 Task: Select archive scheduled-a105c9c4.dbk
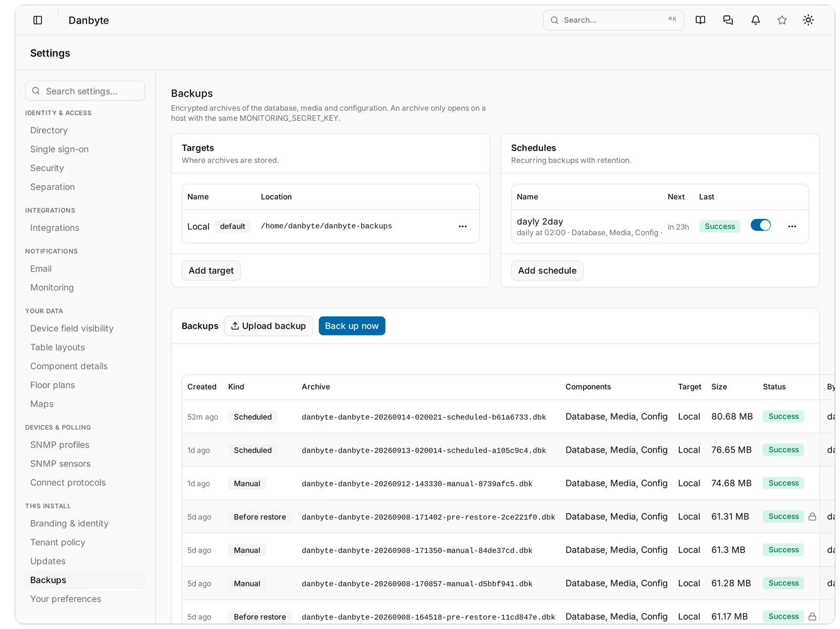pos(424,450)
